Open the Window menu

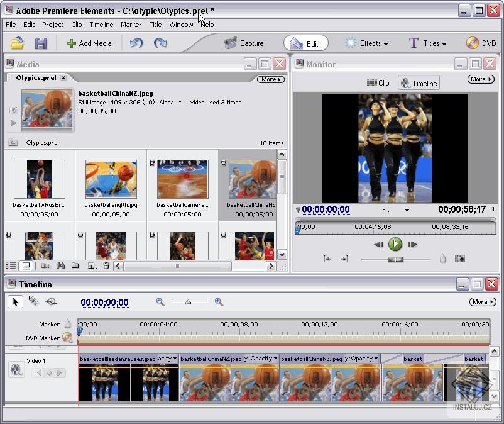pyautogui.click(x=181, y=25)
